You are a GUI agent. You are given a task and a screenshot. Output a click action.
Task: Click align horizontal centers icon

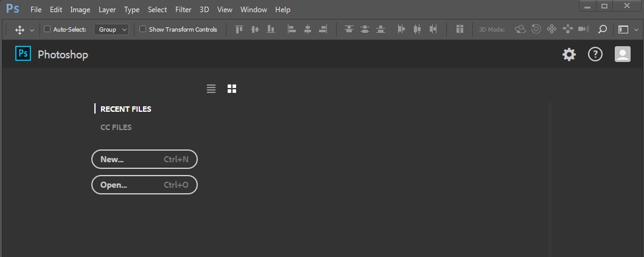tap(307, 29)
